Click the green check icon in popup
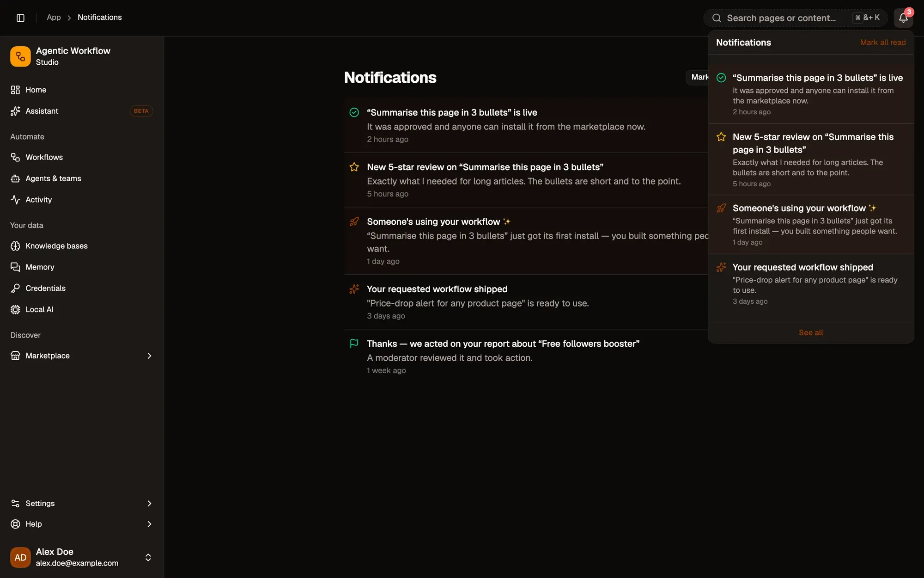This screenshot has height=578, width=924. pos(721,78)
